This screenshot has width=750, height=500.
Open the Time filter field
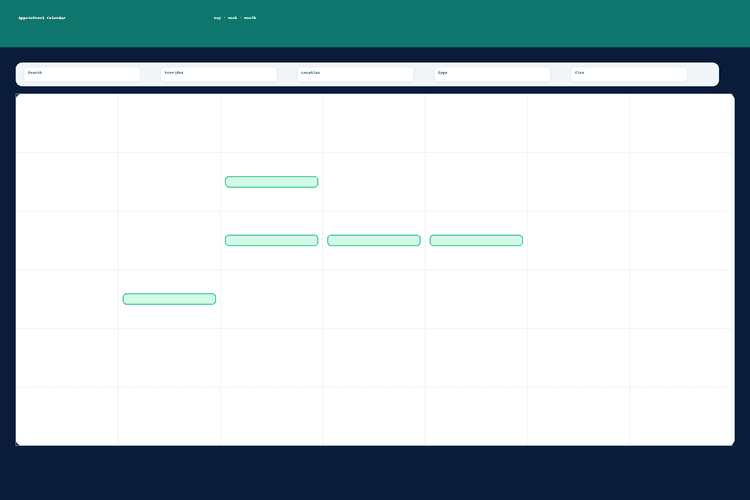(628, 74)
